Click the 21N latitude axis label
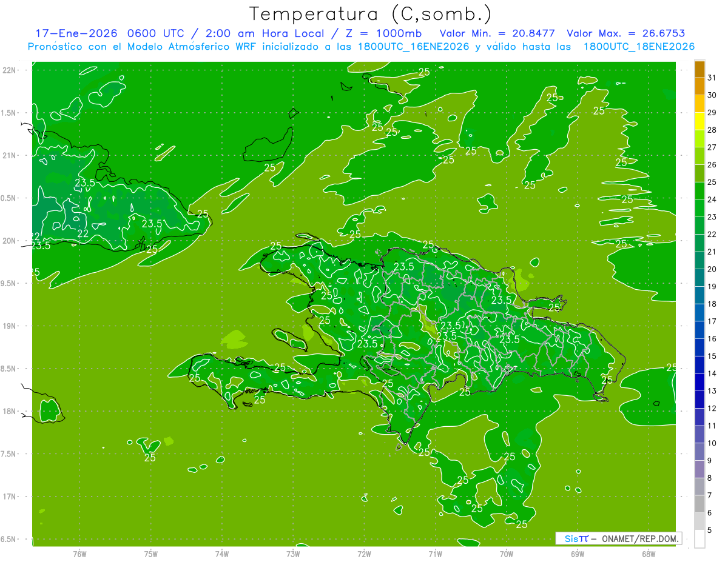Screen dimensions: 728x562 [9, 155]
